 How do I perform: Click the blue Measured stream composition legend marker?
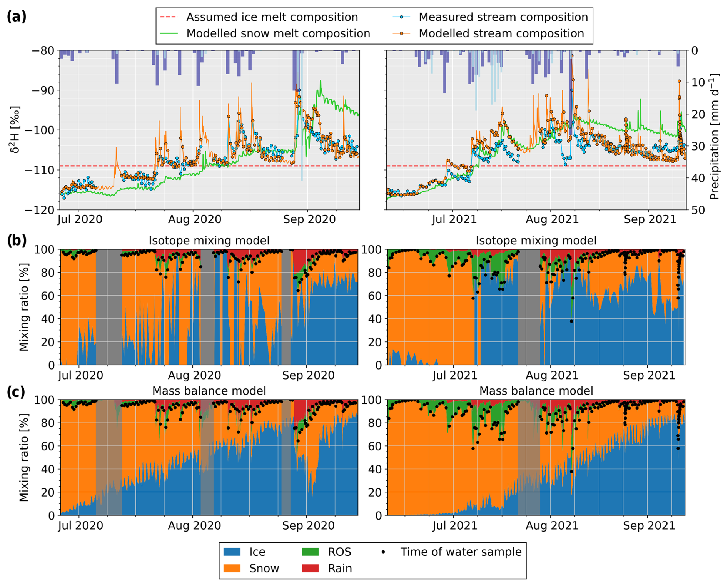(x=401, y=17)
